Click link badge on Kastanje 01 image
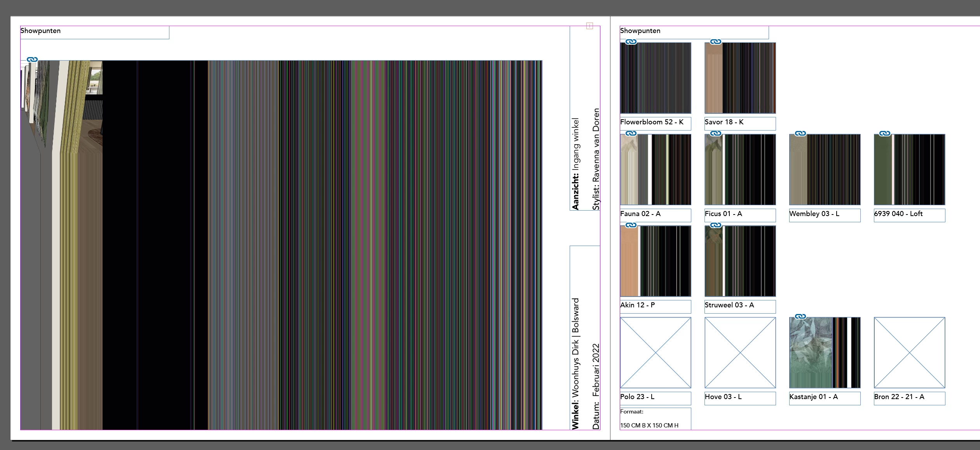 pyautogui.click(x=800, y=316)
